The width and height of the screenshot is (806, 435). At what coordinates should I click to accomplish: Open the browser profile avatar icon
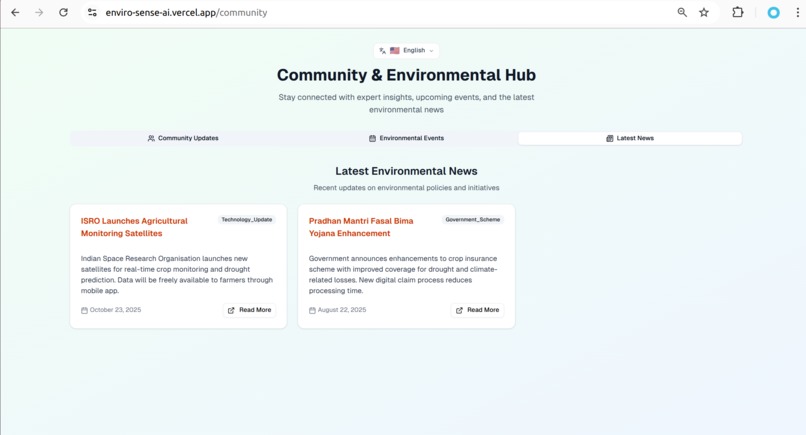coord(773,13)
